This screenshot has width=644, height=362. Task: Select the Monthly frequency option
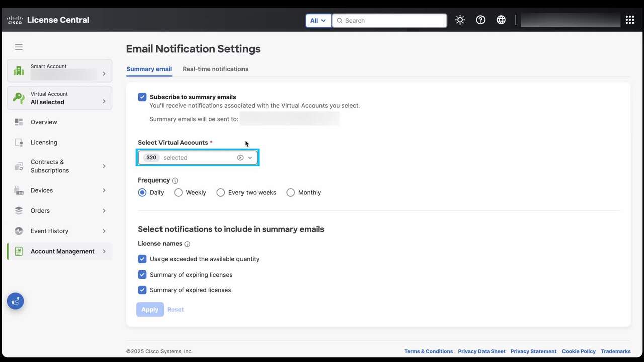[290, 193]
